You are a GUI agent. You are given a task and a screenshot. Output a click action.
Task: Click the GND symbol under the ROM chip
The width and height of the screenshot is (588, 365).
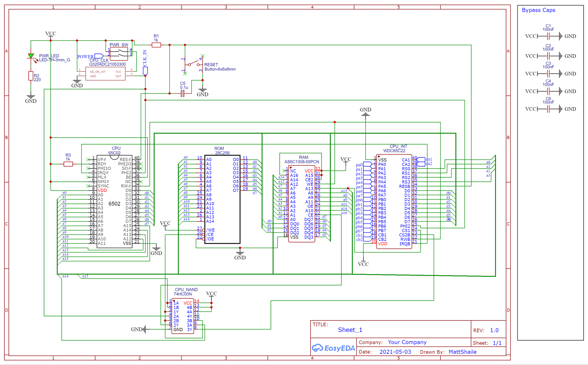click(x=240, y=255)
